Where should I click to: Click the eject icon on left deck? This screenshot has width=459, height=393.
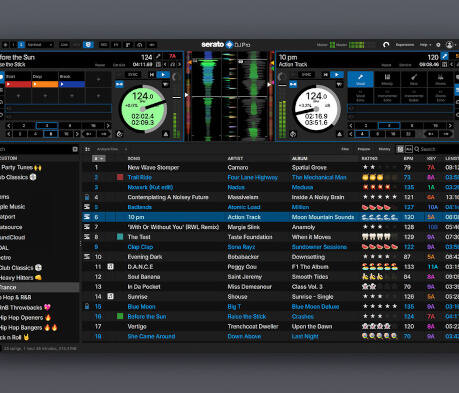[166, 134]
